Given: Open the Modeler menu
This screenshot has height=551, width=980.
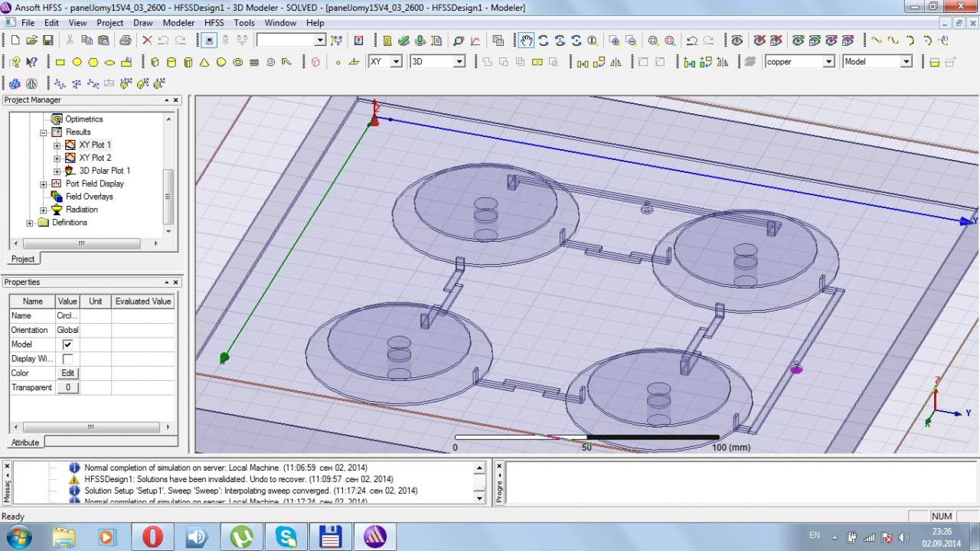Looking at the screenshot, I should tap(178, 23).
